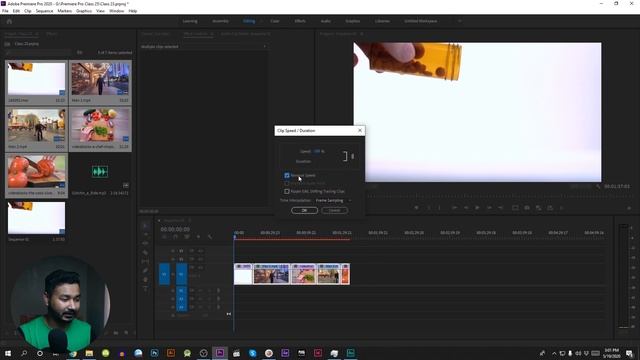Screen dimensions: 640x360
Task: Click OK in Clip Speed dialog
Action: click(304, 210)
